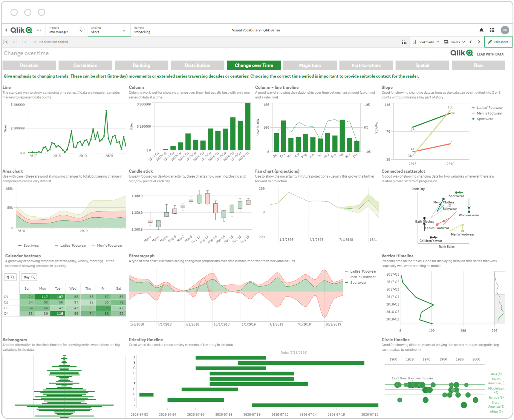Select the Magnitude category button
Image resolution: width=514 pixels, height=420 pixels.
[310, 65]
